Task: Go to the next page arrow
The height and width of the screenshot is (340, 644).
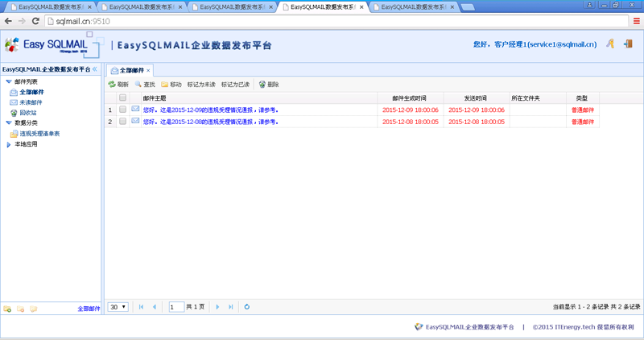Action: click(217, 307)
